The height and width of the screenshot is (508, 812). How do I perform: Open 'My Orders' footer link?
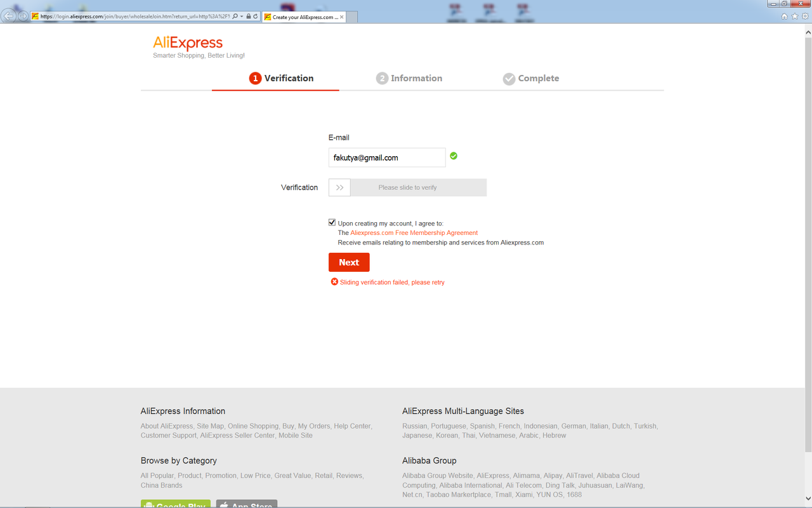[314, 426]
